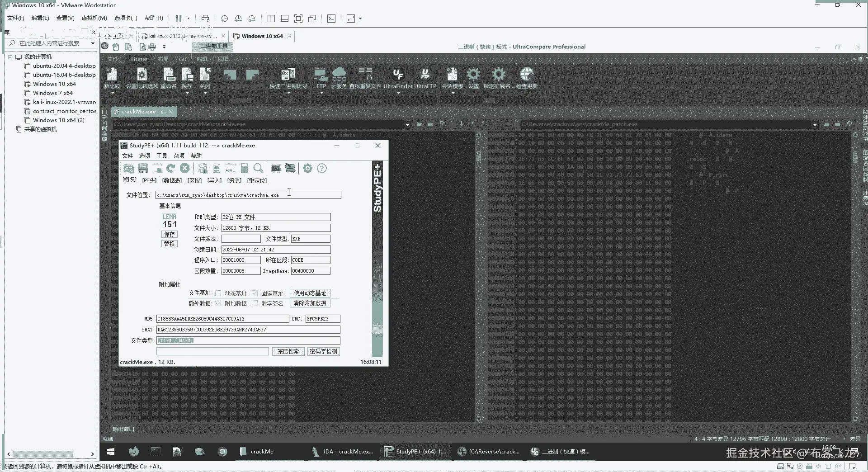
Task: Toggle the 动态基址 checkbox
Action: point(218,293)
